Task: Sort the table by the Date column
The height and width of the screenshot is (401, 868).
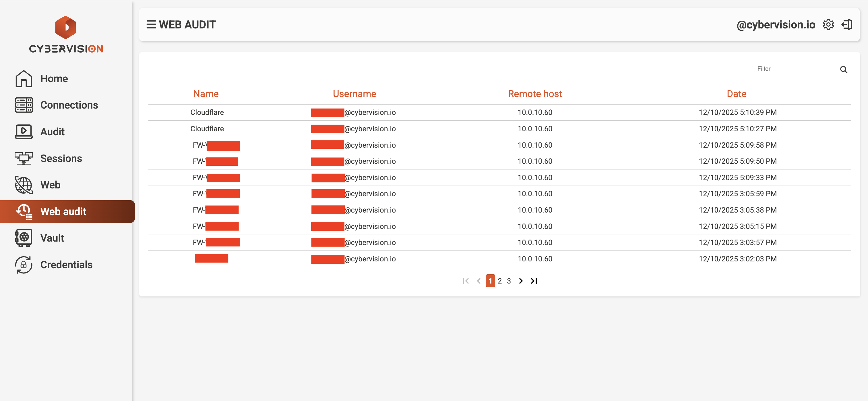Action: (736, 94)
